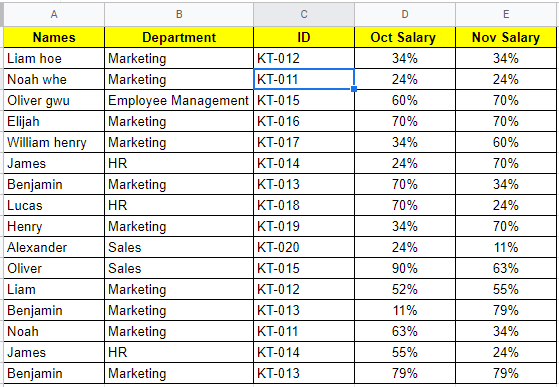Select column A header
Screen dimensions: 559x387
coord(54,14)
